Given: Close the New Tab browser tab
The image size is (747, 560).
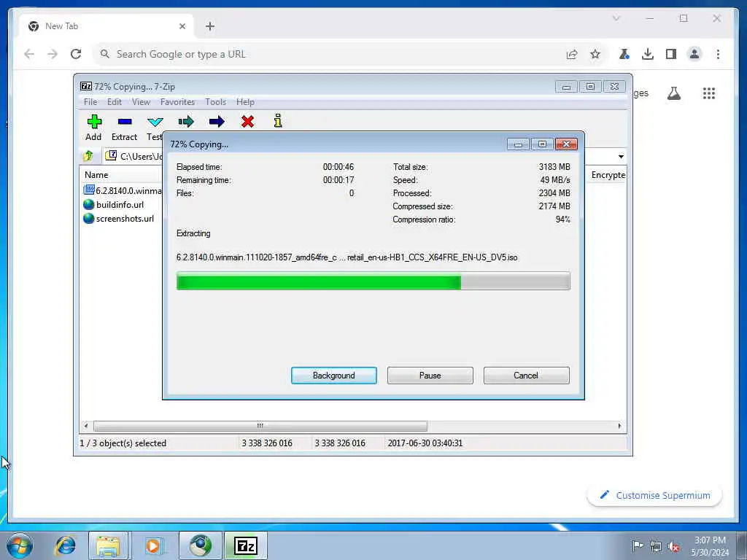Looking at the screenshot, I should click(x=182, y=26).
